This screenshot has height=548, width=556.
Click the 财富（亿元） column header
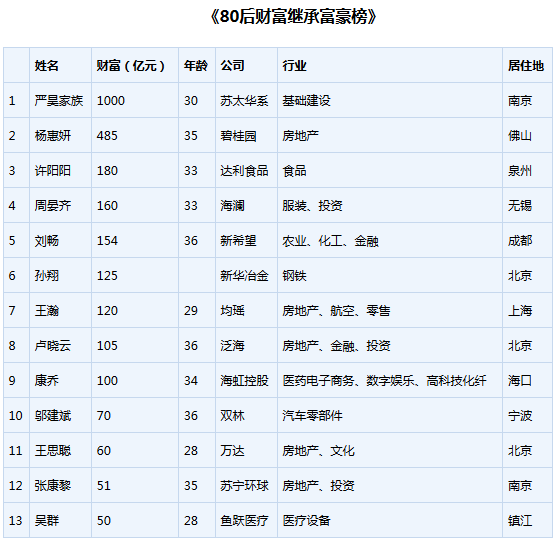[131, 66]
